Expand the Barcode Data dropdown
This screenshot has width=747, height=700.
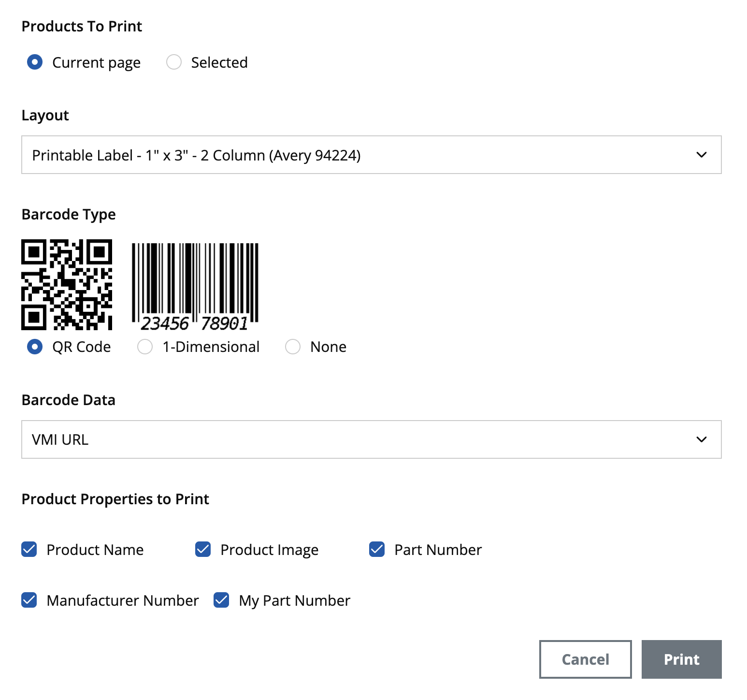[x=371, y=439]
